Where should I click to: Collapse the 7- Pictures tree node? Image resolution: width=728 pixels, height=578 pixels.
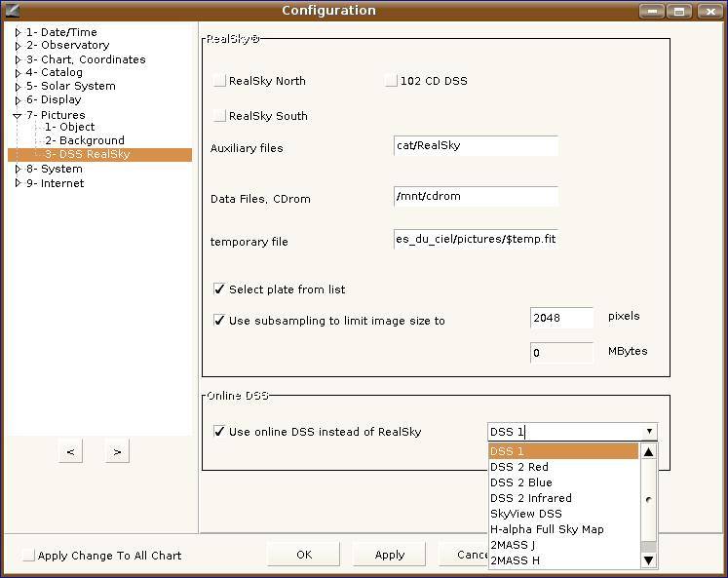pos(18,116)
